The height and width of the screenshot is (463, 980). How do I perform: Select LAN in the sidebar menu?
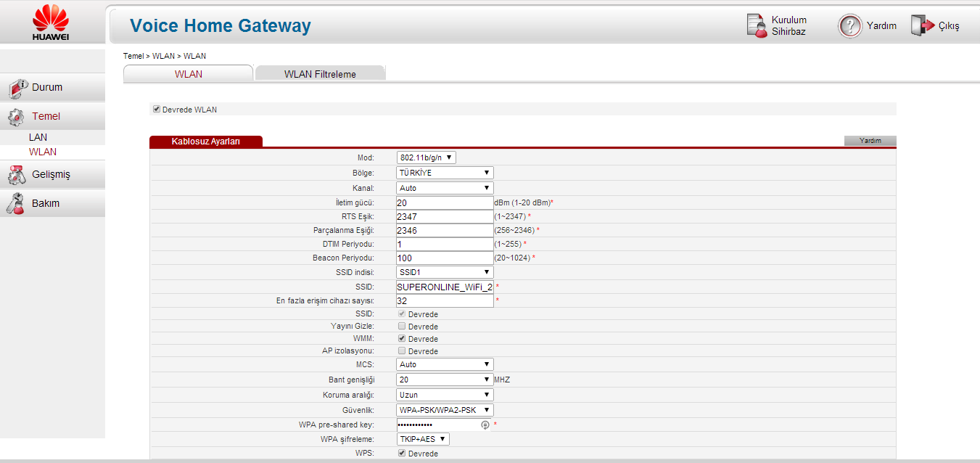click(38, 137)
